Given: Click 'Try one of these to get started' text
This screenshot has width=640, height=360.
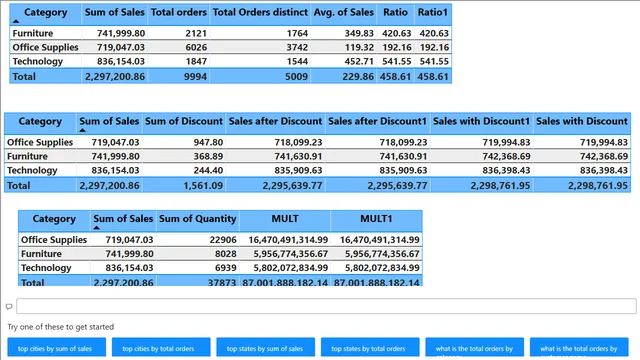Looking at the screenshot, I should 60,327.
